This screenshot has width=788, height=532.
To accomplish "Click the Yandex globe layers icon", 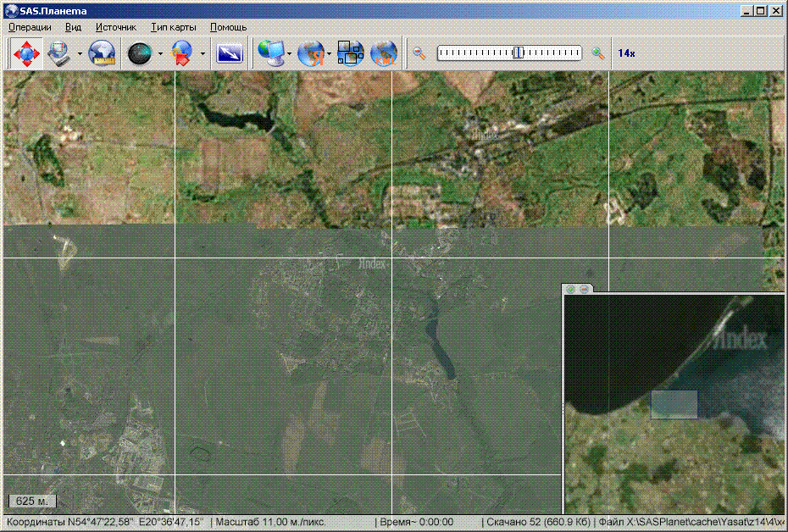I will 311,53.
